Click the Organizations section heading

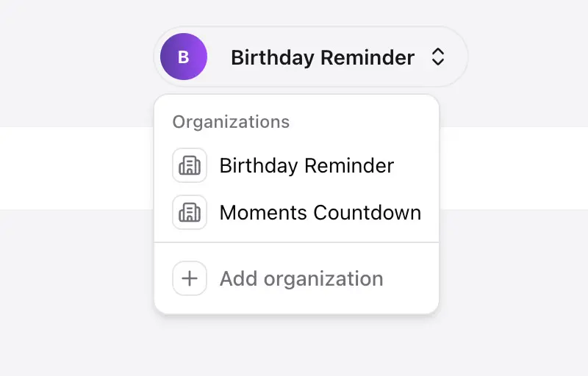tap(231, 122)
